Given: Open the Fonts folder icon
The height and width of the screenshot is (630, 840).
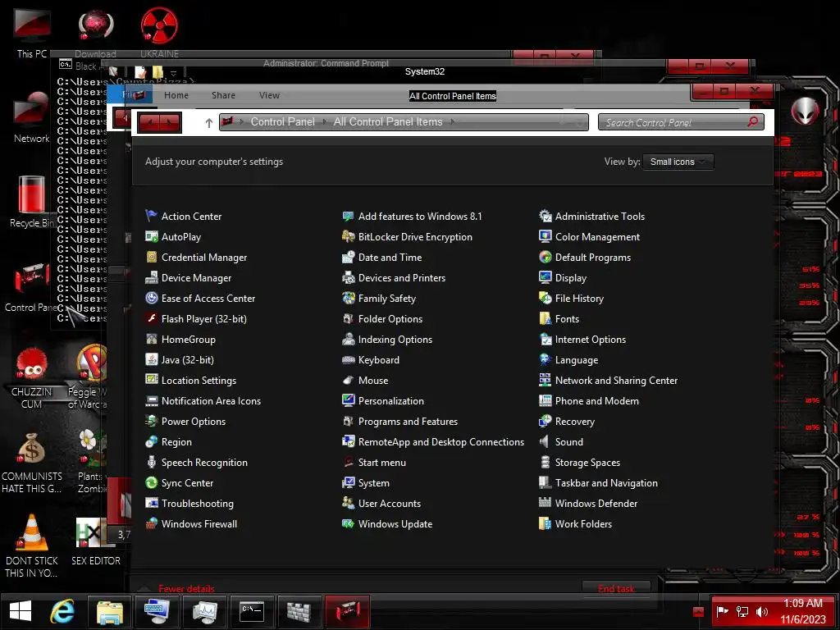Looking at the screenshot, I should [x=546, y=319].
